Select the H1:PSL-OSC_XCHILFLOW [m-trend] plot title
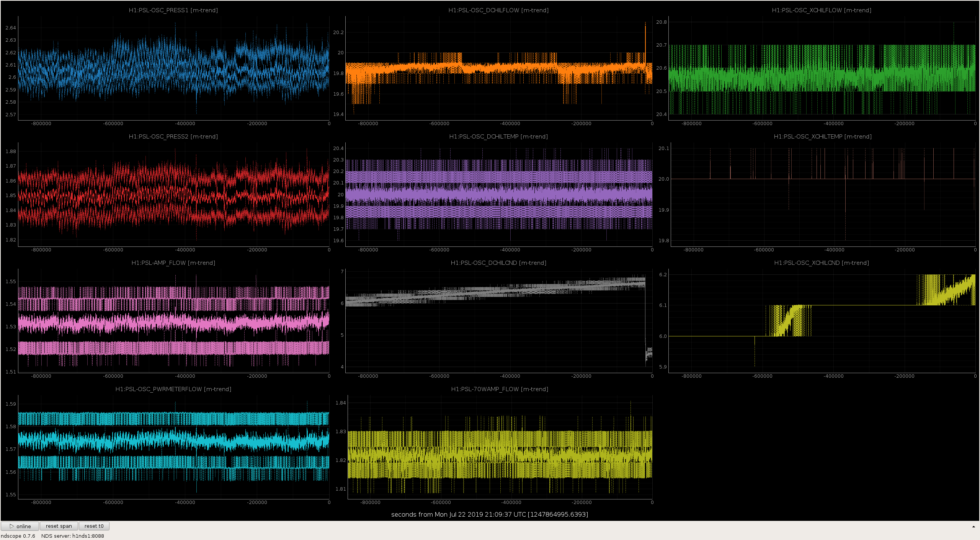The image size is (980, 540). (x=822, y=10)
